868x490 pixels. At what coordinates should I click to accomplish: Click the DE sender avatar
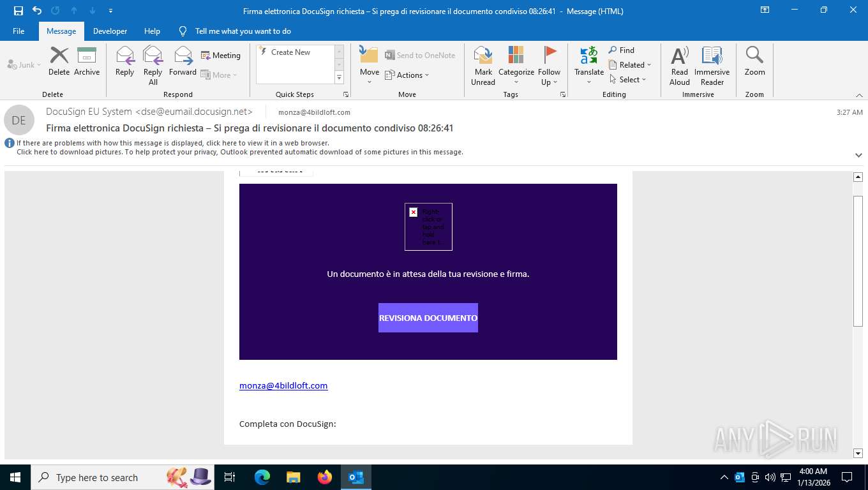pos(19,120)
